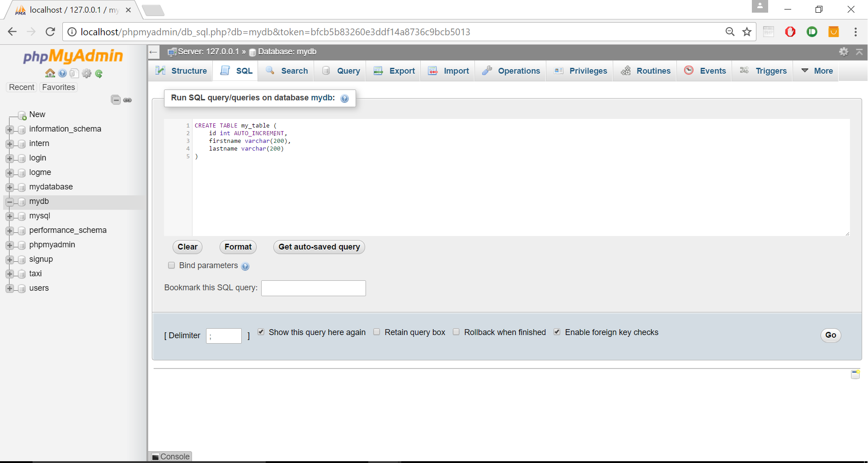Open SQL query help icon beside mydb title
The width and height of the screenshot is (868, 463).
pos(344,99)
